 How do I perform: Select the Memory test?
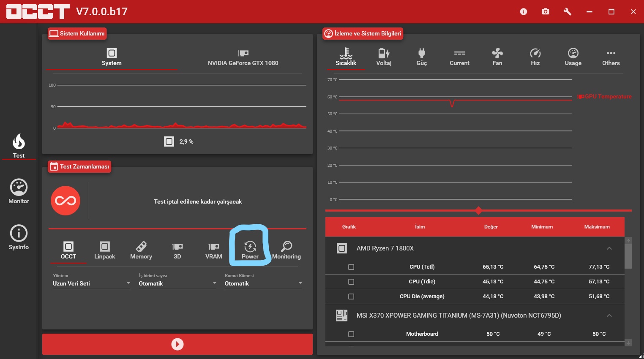click(x=141, y=250)
